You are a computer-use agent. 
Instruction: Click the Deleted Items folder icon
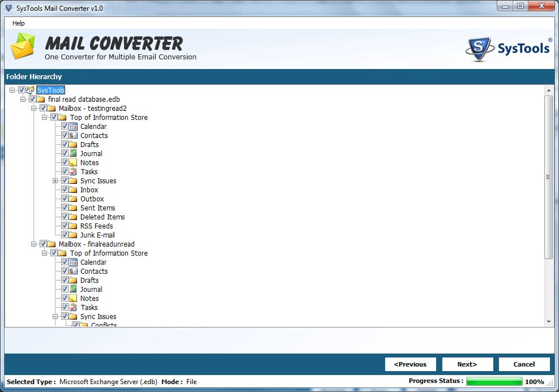[x=73, y=217]
